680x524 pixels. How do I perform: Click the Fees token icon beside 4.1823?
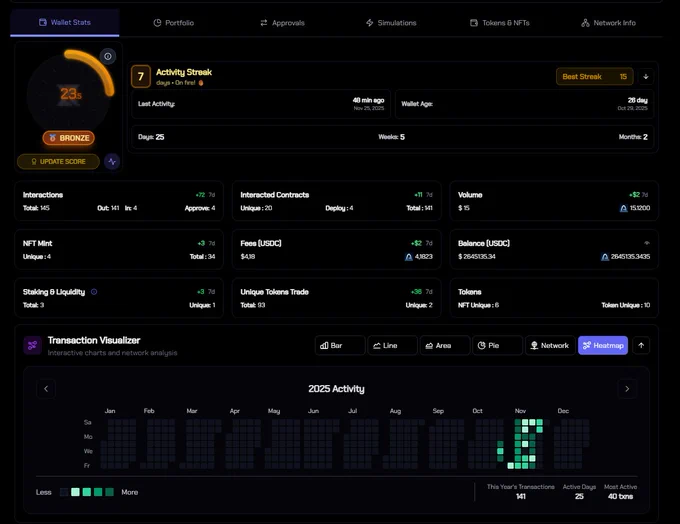(409, 257)
